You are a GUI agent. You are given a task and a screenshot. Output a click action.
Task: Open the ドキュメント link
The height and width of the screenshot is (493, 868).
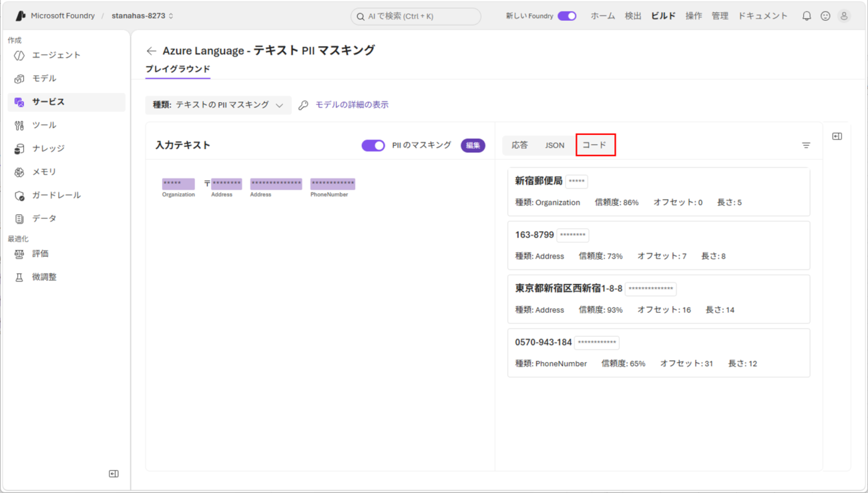(763, 16)
